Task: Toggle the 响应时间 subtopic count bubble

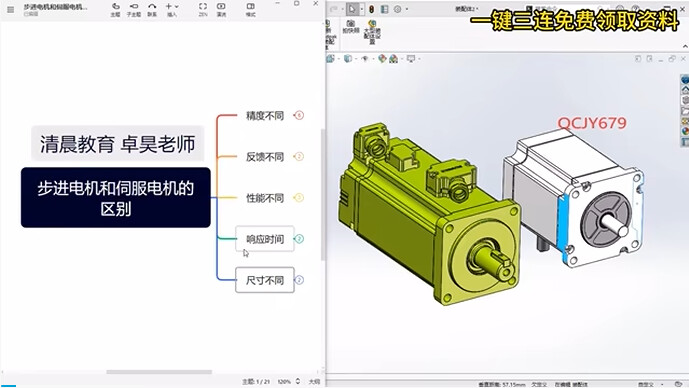Action: click(x=299, y=239)
